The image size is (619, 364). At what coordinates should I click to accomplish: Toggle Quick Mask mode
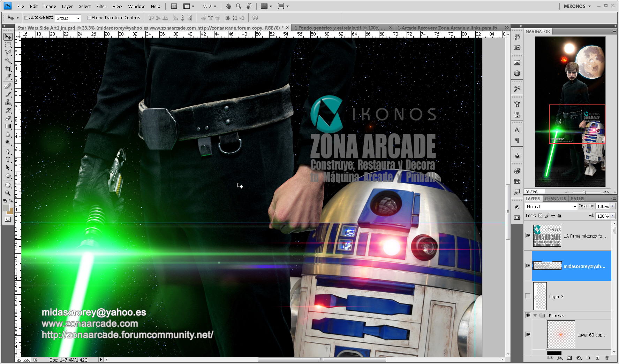click(x=8, y=219)
